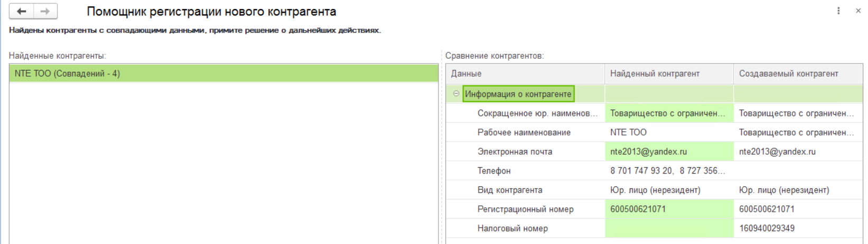Click the phone cell 8 701 747 93 20
The height and width of the screenshot is (244, 868).
[669, 170]
